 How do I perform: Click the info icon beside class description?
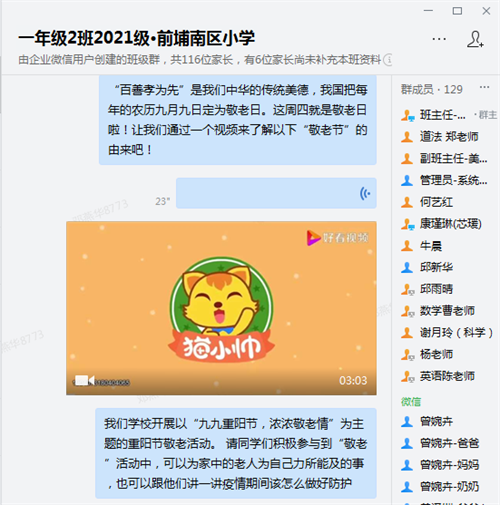click(388, 60)
